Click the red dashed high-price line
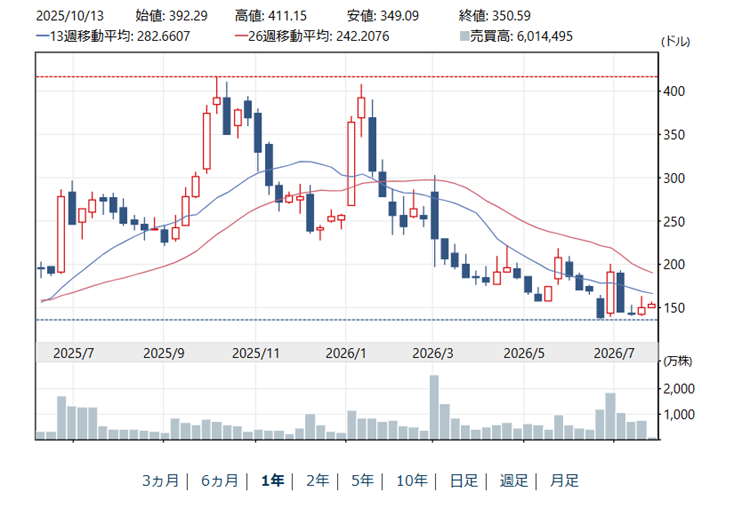This screenshot has width=734, height=516. pyautogui.click(x=347, y=77)
